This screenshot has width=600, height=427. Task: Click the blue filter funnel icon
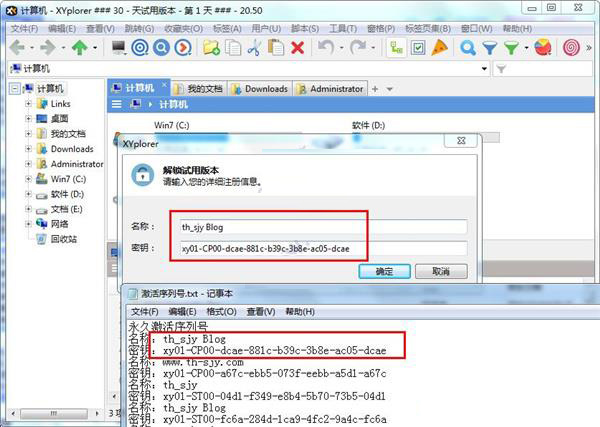tap(489, 48)
